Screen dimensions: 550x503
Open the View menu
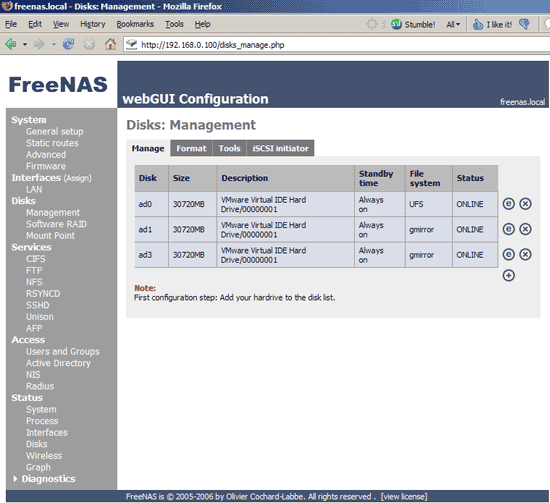click(x=61, y=24)
